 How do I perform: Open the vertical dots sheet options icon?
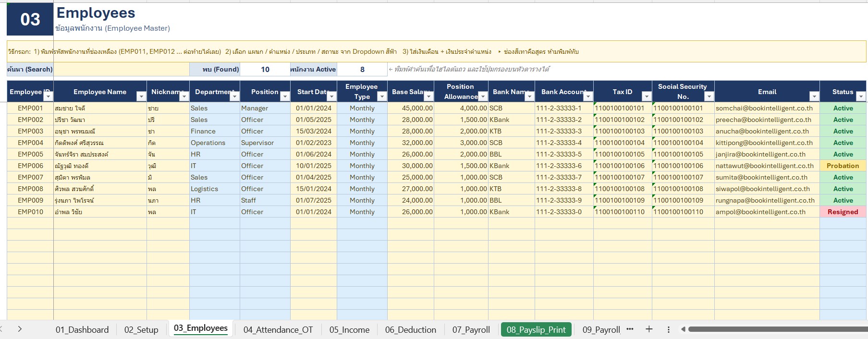(668, 329)
